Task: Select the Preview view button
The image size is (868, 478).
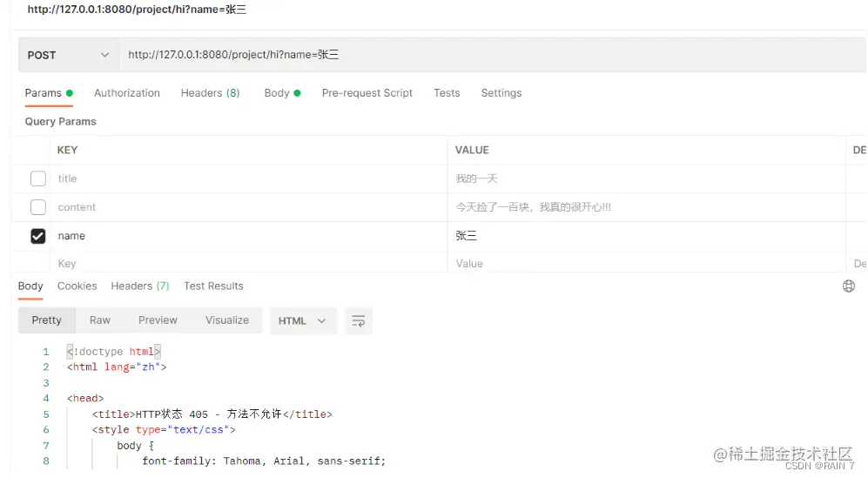Action: [158, 320]
